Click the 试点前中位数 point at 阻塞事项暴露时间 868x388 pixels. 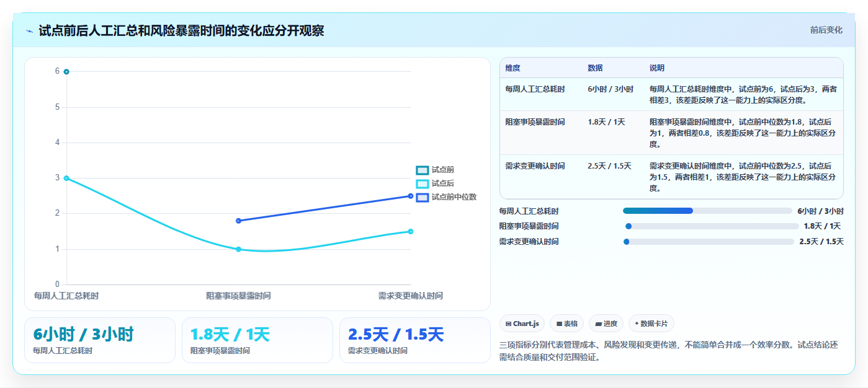tap(238, 221)
